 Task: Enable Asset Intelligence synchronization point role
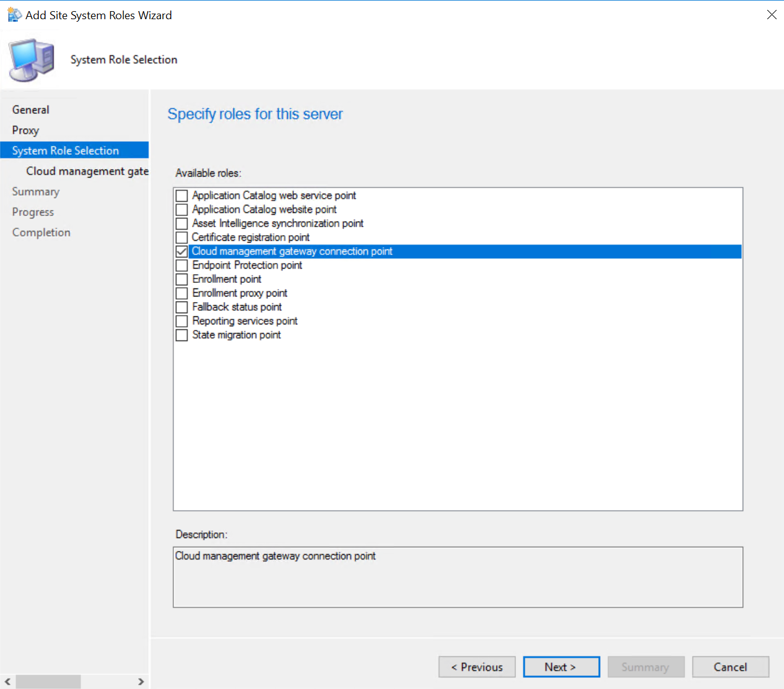point(181,223)
